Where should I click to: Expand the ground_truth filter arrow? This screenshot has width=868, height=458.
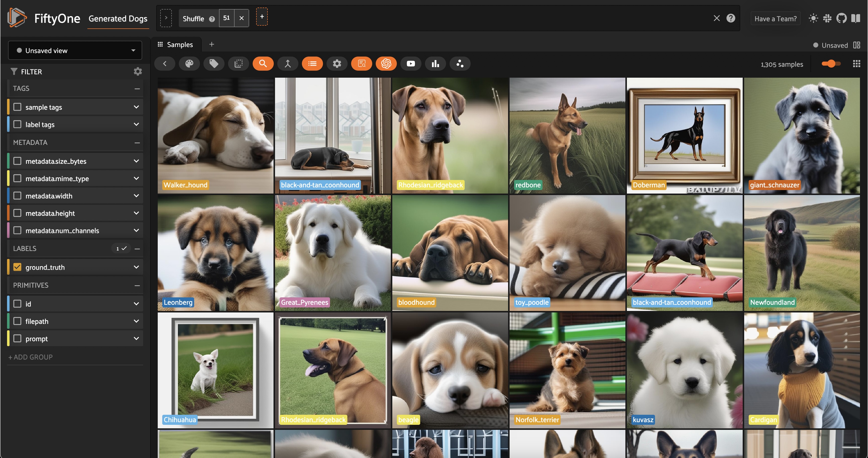click(x=136, y=267)
